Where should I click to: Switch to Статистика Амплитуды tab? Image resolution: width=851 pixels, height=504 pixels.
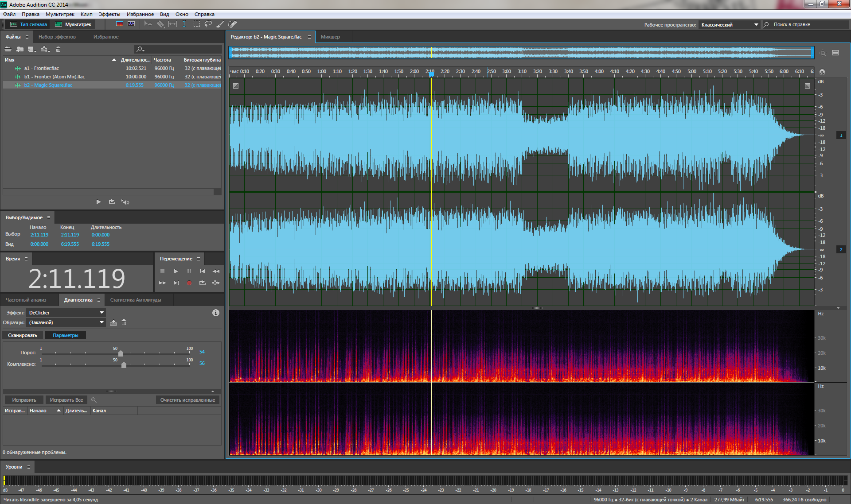tap(136, 300)
